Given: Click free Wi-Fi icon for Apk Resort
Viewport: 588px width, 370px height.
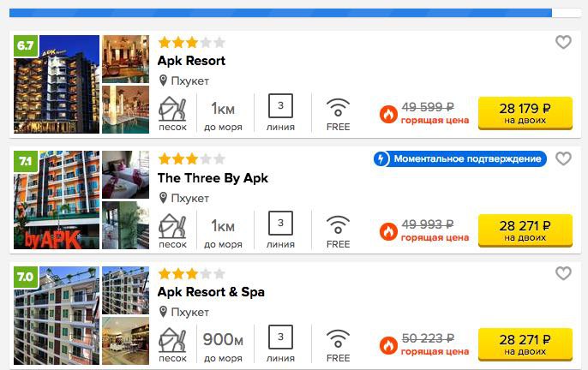Looking at the screenshot, I should [x=338, y=108].
